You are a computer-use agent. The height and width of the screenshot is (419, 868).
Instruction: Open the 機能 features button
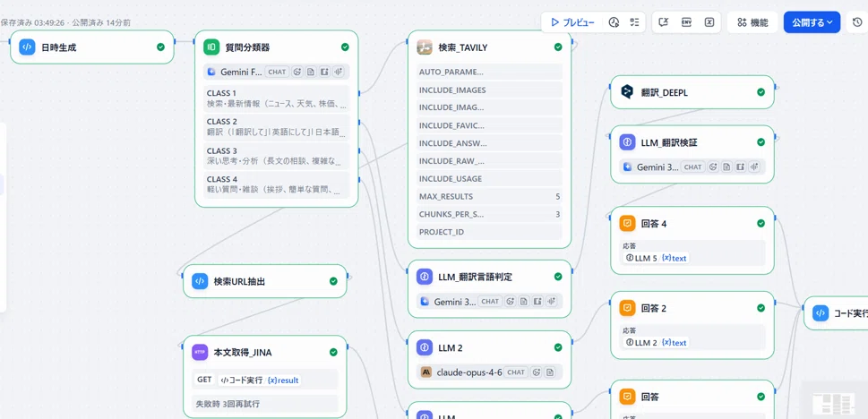[x=752, y=22]
